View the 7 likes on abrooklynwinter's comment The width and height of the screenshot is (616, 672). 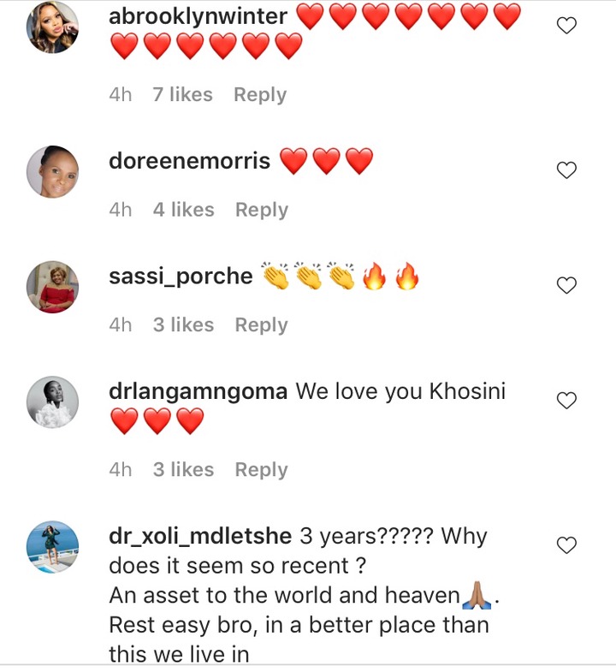click(x=182, y=94)
